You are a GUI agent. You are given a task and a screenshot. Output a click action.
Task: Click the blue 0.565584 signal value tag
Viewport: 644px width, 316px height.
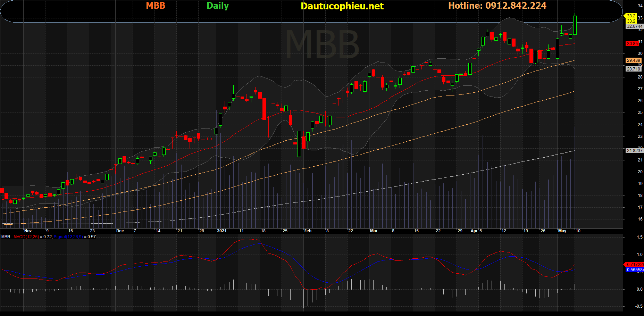(635, 270)
